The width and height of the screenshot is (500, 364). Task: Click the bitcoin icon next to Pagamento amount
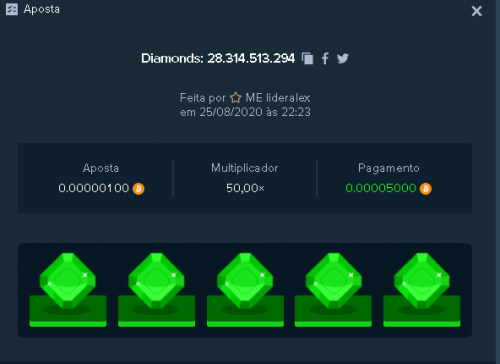tap(426, 189)
